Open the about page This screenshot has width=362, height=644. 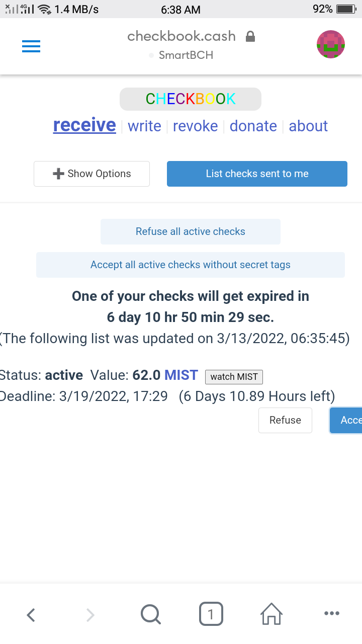click(308, 126)
